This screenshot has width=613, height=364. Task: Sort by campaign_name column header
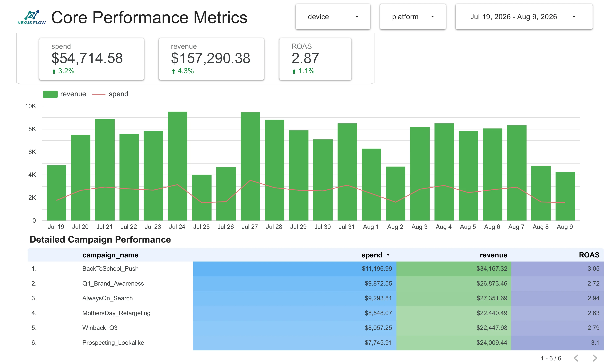point(110,255)
